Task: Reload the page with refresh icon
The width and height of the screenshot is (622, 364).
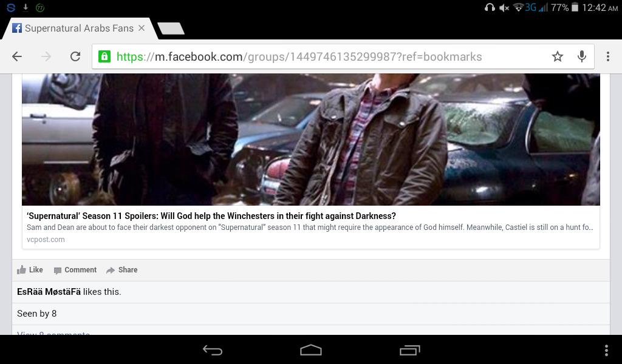Action: (x=75, y=56)
